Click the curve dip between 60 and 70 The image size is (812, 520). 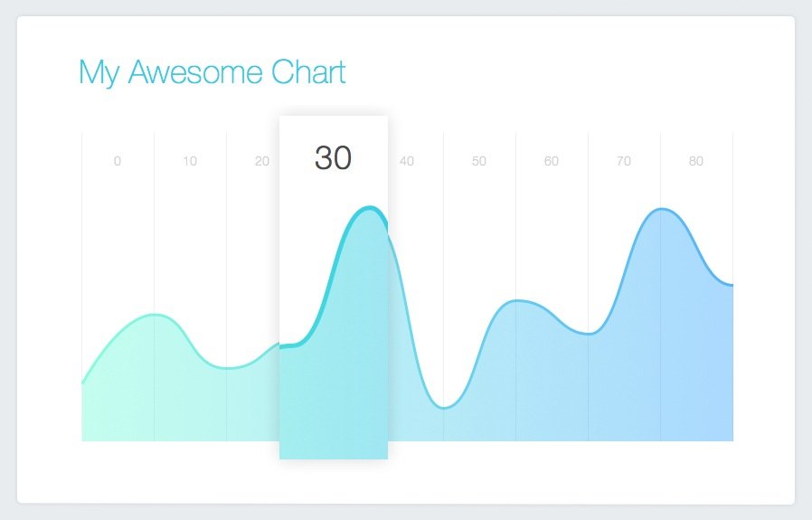(x=589, y=334)
